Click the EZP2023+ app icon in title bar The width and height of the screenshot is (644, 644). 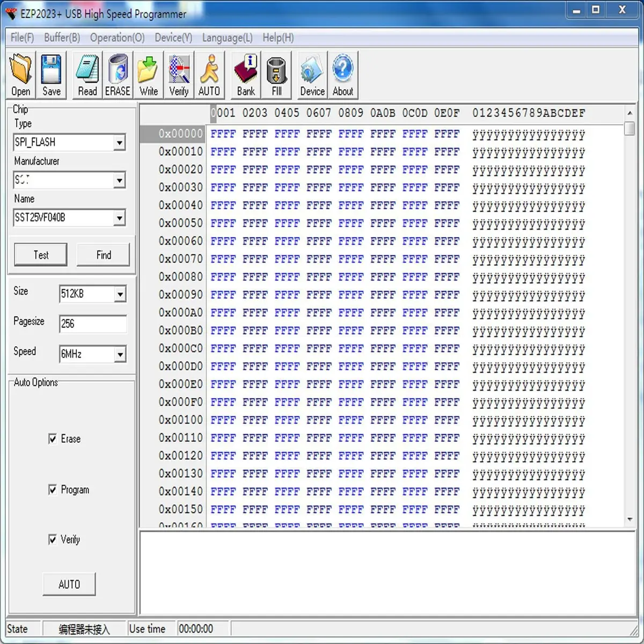pyautogui.click(x=11, y=14)
